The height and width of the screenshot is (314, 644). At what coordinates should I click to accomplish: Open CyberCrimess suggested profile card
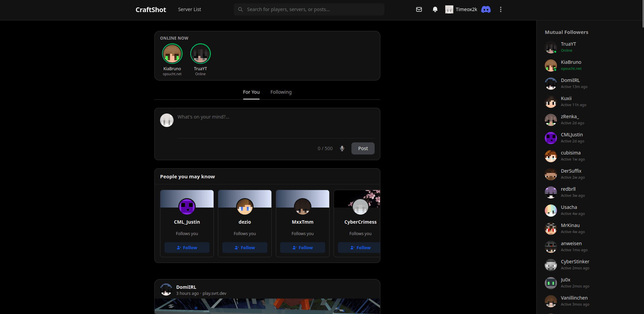357,223
